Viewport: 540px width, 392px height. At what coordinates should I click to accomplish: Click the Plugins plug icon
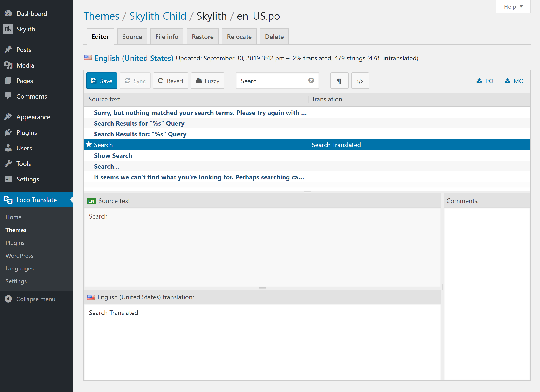tap(8, 132)
